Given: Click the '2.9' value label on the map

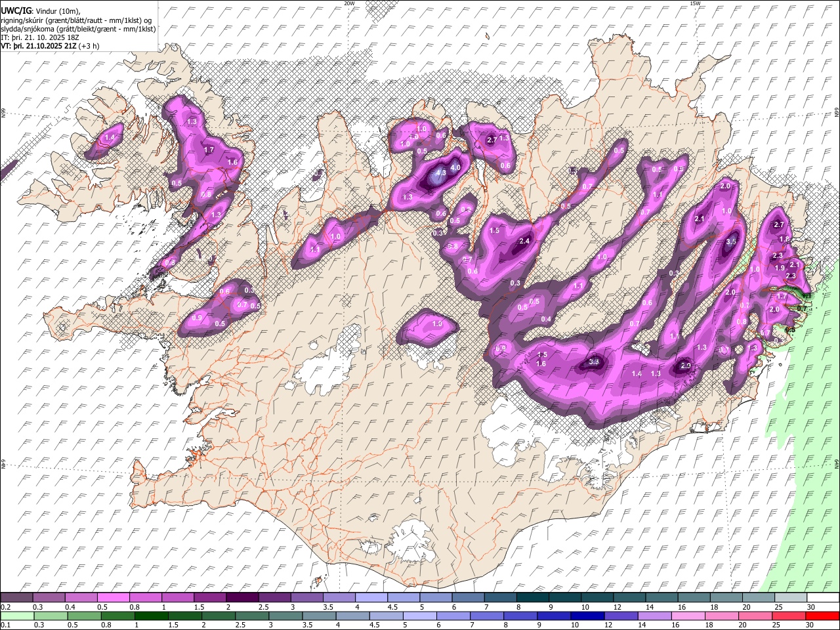Looking at the screenshot, I should click(686, 366).
